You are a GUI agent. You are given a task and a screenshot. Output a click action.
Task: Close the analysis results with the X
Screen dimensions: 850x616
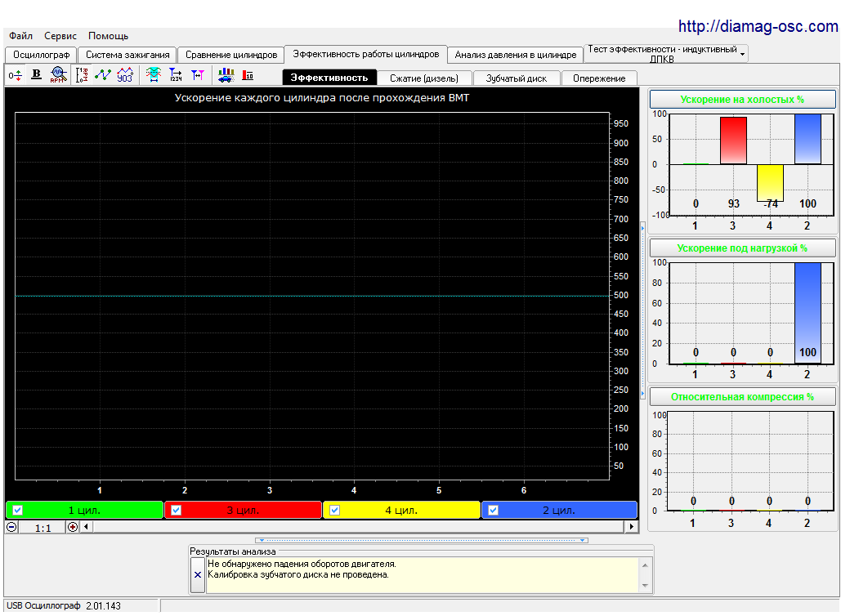pyautogui.click(x=198, y=575)
